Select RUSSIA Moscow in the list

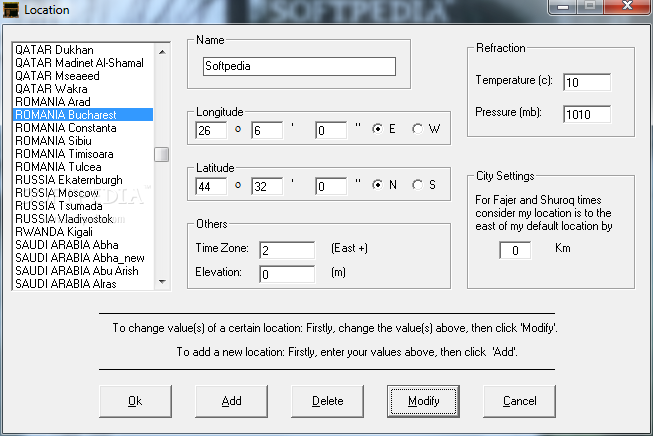coord(83,193)
